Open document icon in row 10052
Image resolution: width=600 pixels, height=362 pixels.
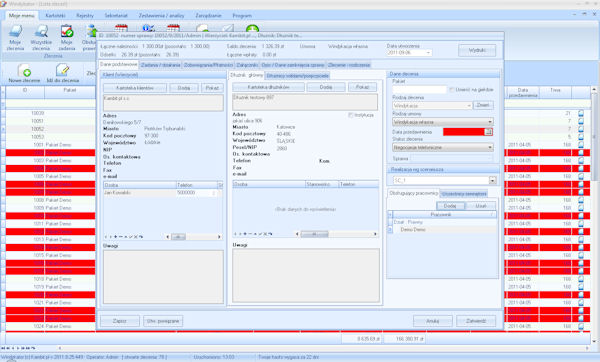pos(581,129)
